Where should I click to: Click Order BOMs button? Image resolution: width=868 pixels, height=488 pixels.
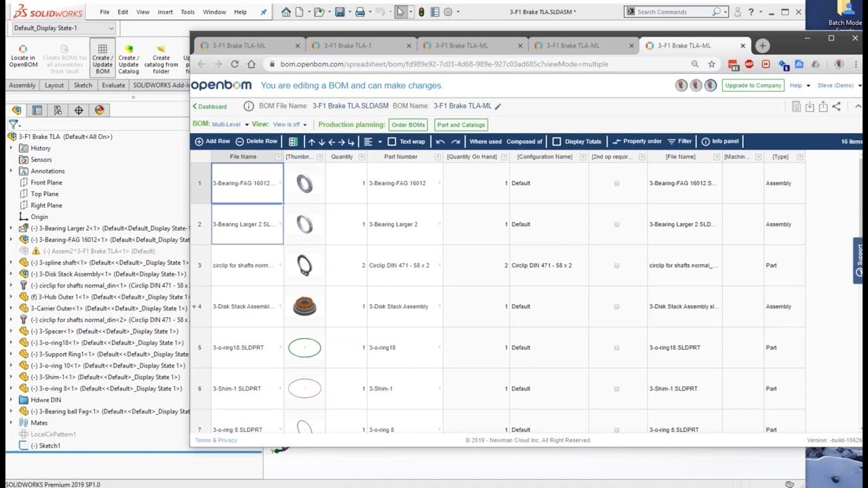click(408, 125)
